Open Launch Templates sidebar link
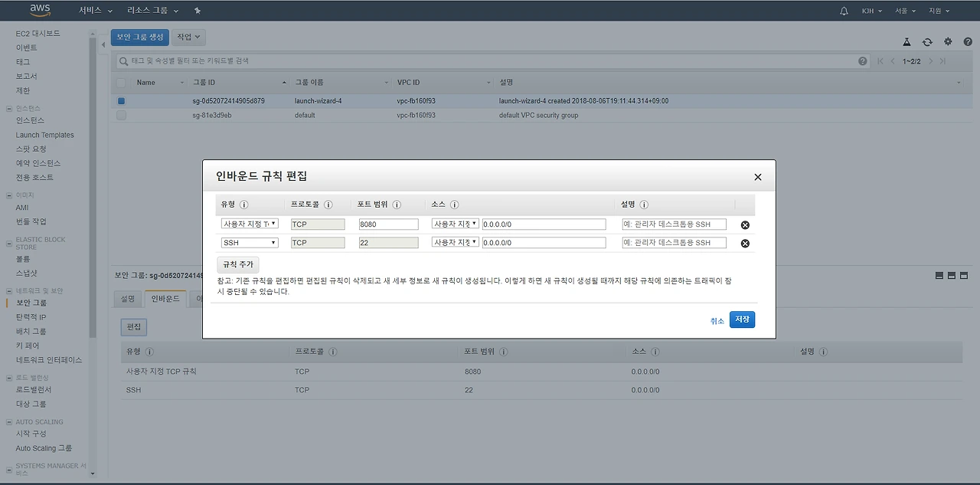 click(x=44, y=135)
